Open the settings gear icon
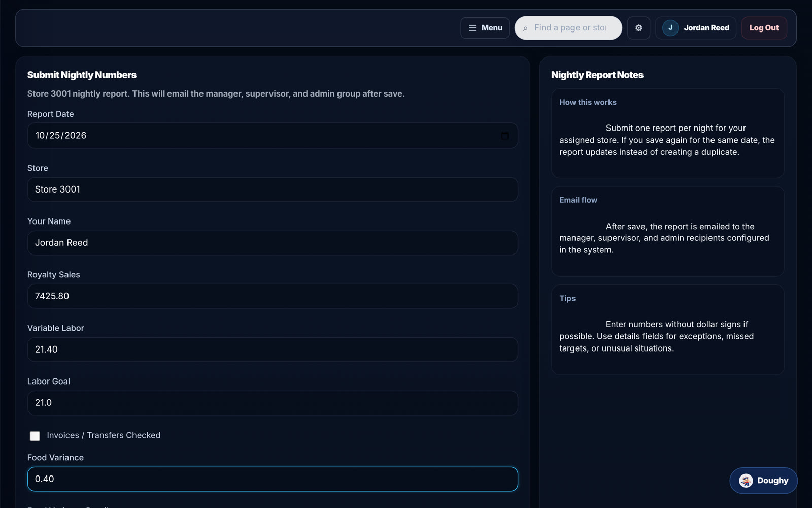This screenshot has width=812, height=508. (638, 28)
